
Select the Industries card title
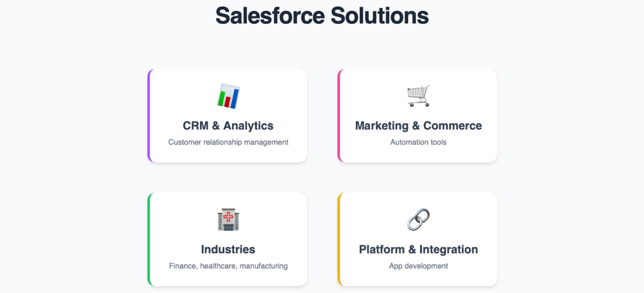click(x=228, y=249)
